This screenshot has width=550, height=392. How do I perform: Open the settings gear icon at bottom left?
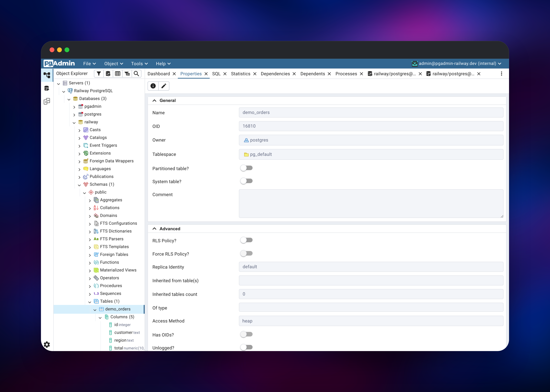(x=47, y=344)
